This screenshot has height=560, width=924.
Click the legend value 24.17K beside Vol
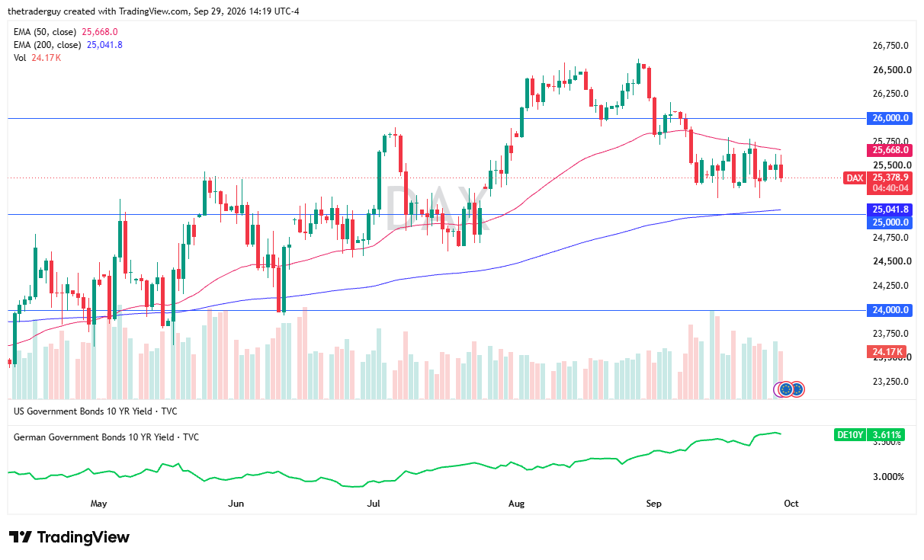(x=46, y=58)
